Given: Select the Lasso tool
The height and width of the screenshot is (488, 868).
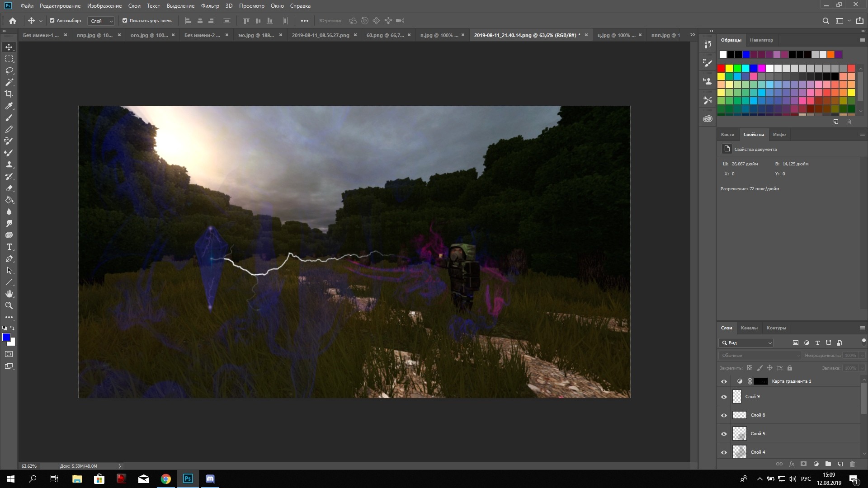Looking at the screenshot, I should tap(9, 70).
